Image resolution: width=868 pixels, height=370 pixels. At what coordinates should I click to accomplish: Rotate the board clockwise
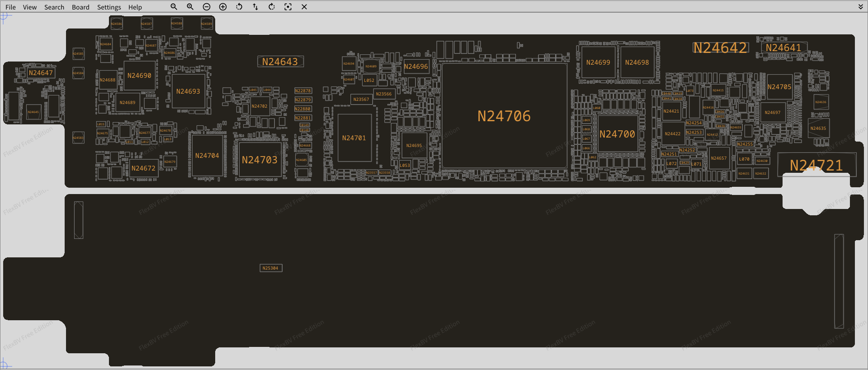coord(272,7)
